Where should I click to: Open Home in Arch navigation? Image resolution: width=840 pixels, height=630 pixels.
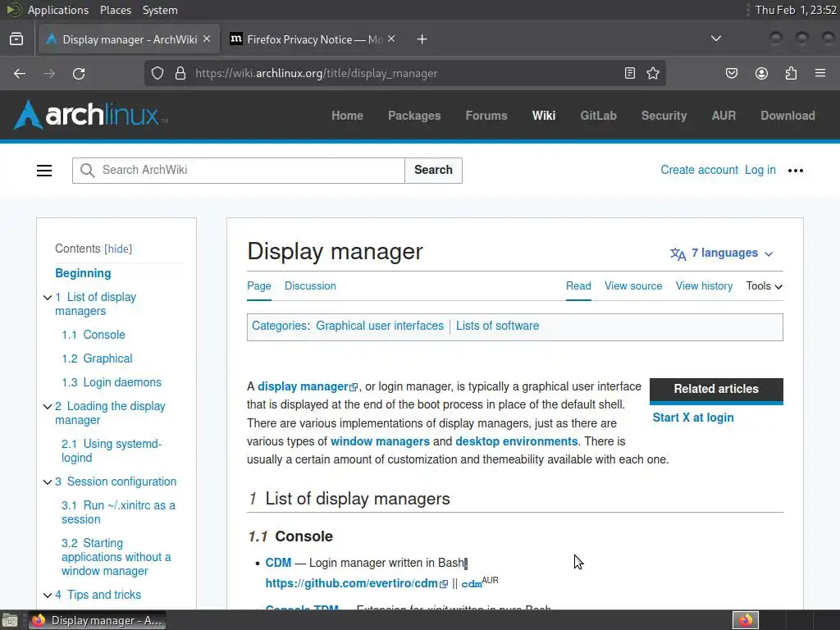pos(347,116)
